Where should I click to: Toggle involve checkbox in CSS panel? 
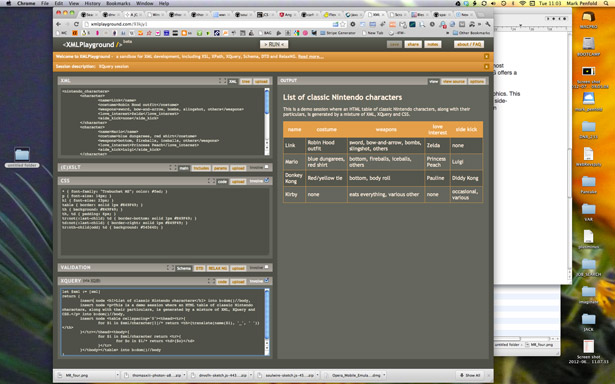pos(267,181)
